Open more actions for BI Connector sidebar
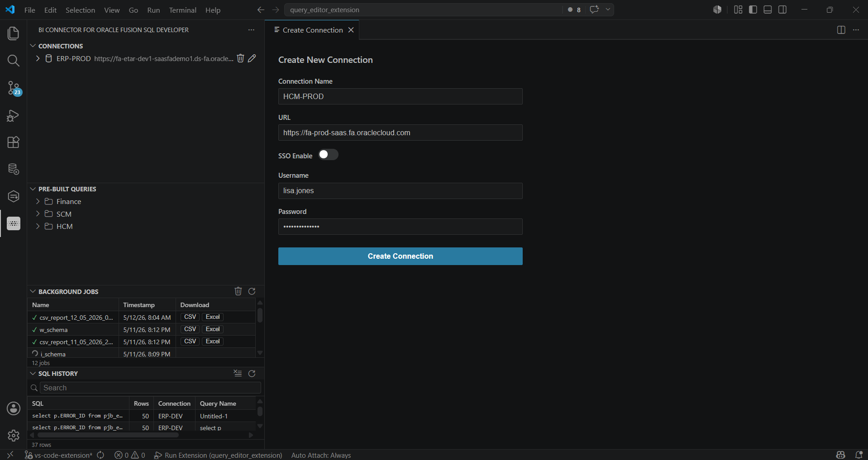This screenshot has width=868, height=460. click(251, 30)
